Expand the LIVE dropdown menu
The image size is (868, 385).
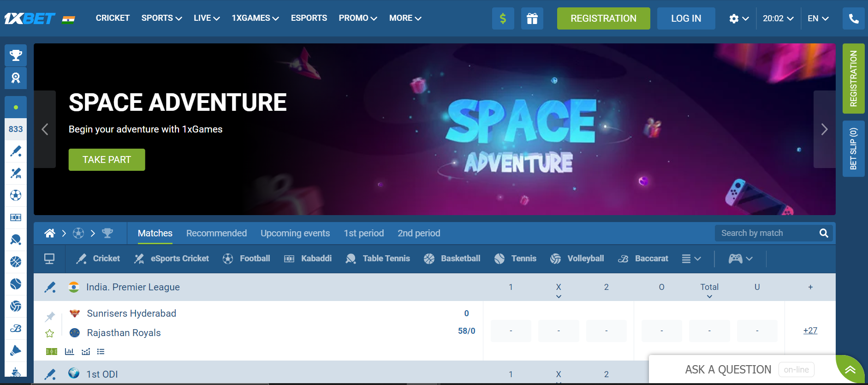[207, 18]
